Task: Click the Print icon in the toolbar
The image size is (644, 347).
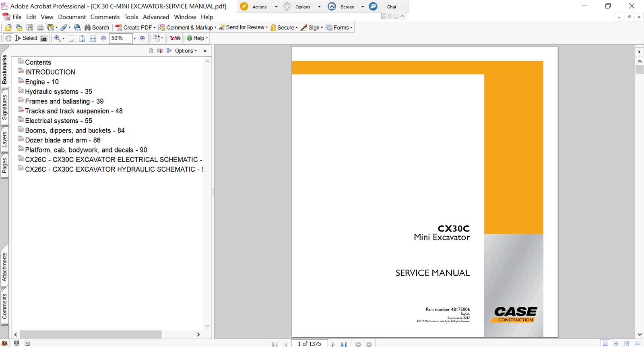Action: (40, 27)
